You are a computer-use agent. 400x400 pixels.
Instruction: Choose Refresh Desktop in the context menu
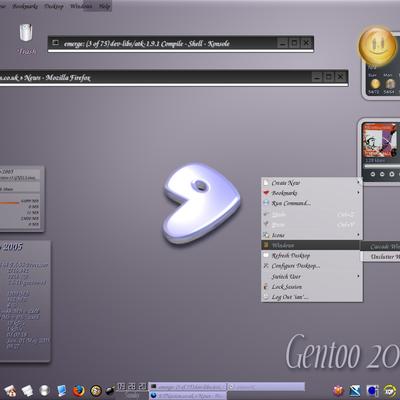point(312,256)
